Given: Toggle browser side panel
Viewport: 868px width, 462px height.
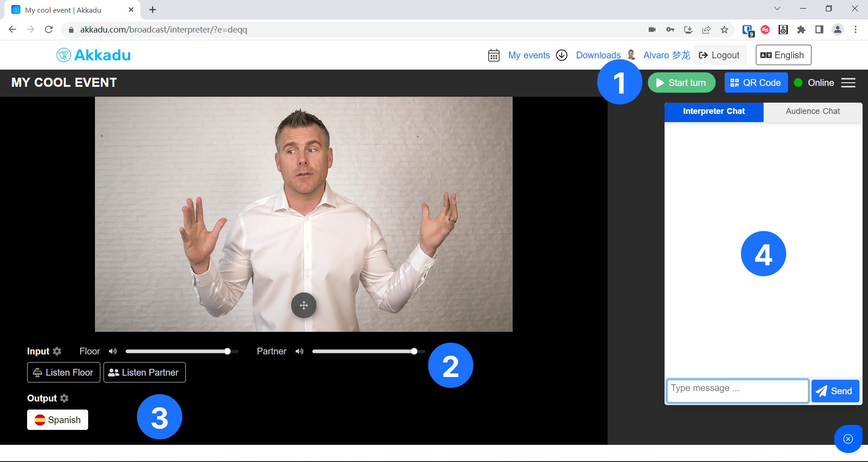Looking at the screenshot, I should (819, 30).
